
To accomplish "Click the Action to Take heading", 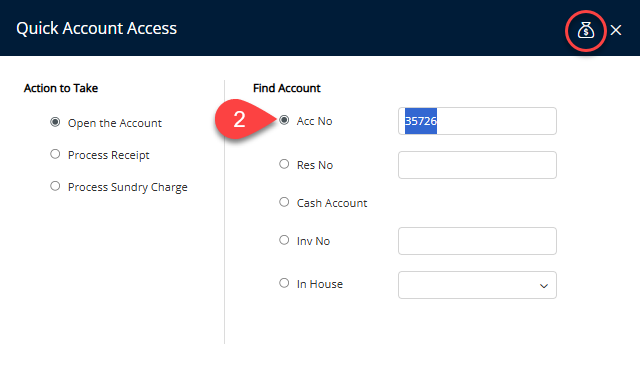I will coord(61,88).
